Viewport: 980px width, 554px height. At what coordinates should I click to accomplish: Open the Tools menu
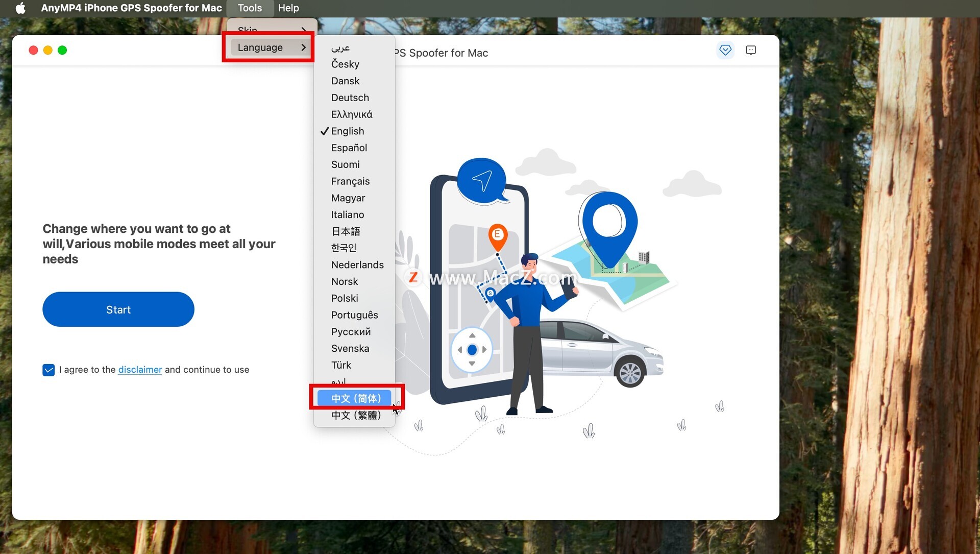pos(250,8)
